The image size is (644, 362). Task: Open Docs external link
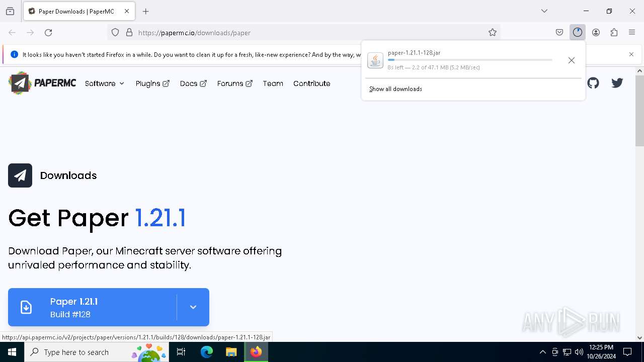(193, 83)
